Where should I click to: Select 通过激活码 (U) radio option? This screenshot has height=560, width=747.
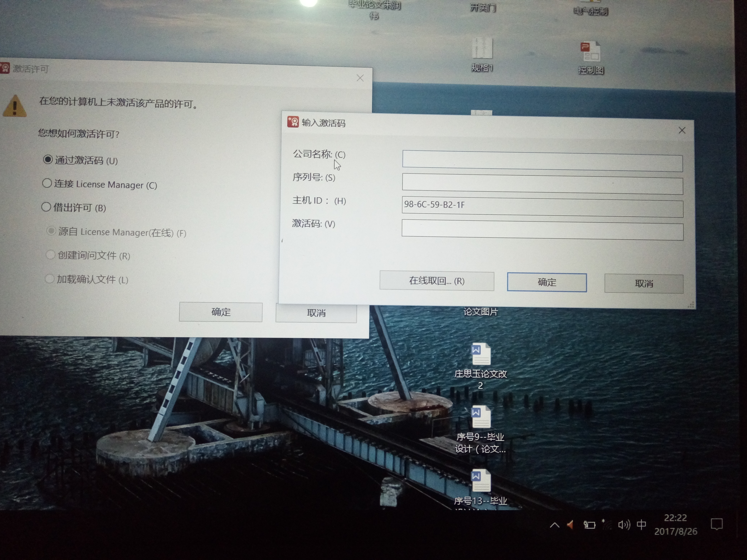48,159
